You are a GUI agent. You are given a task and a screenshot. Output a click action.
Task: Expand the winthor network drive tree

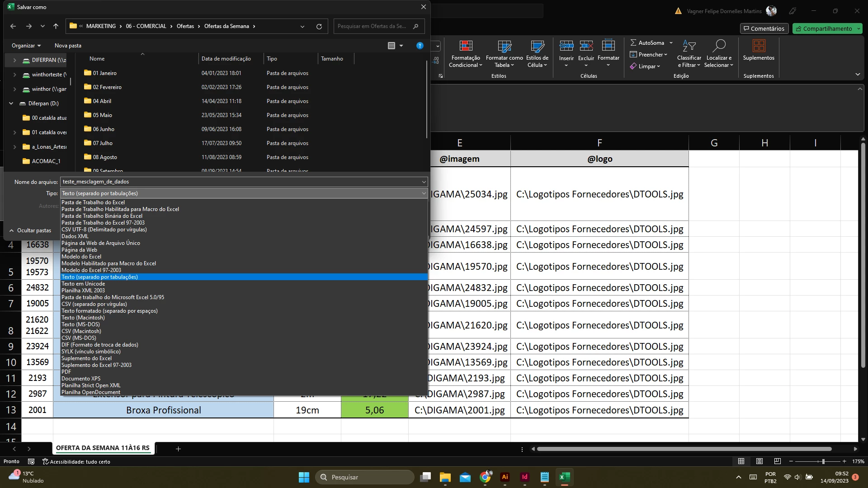pyautogui.click(x=14, y=89)
